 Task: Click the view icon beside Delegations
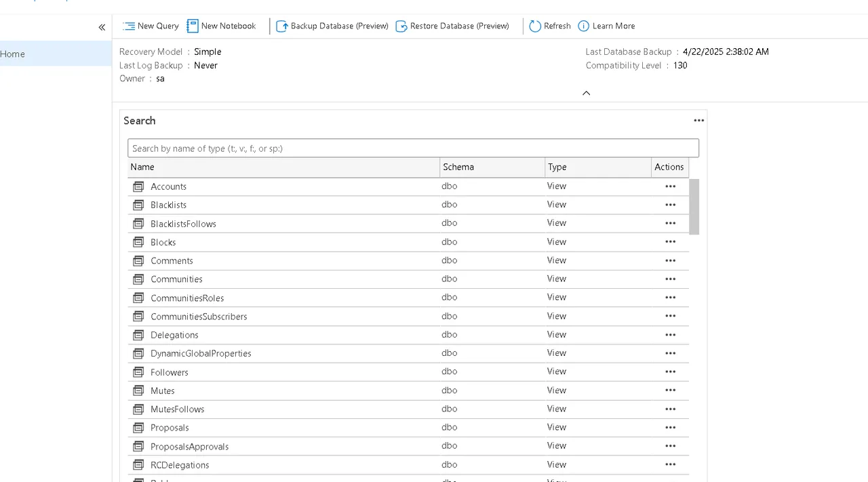[138, 335]
